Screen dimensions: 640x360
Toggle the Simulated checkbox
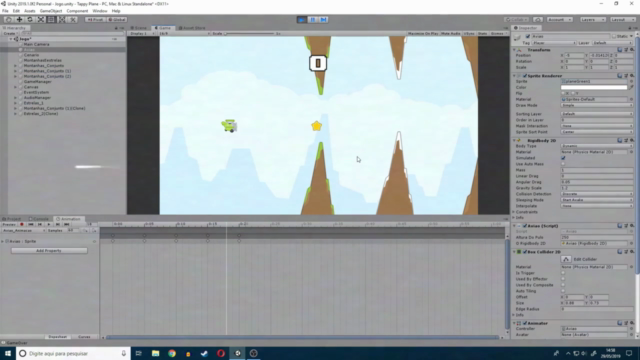coord(563,158)
